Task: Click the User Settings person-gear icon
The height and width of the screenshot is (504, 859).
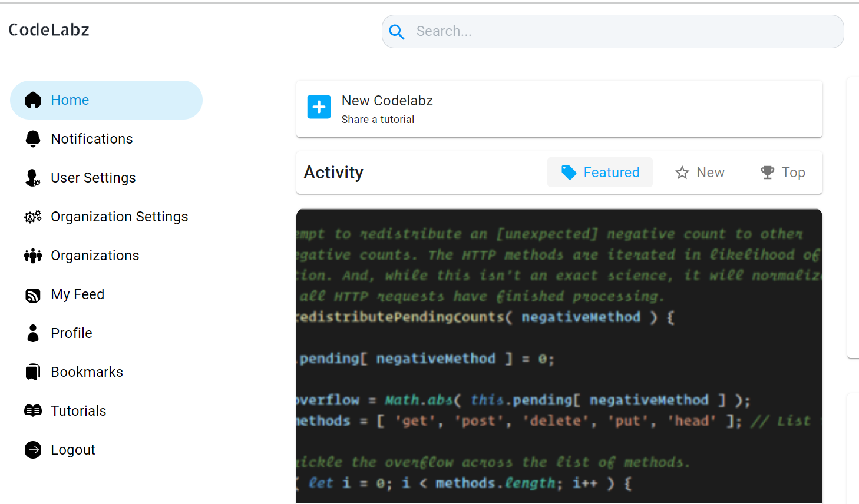Action: [x=33, y=177]
